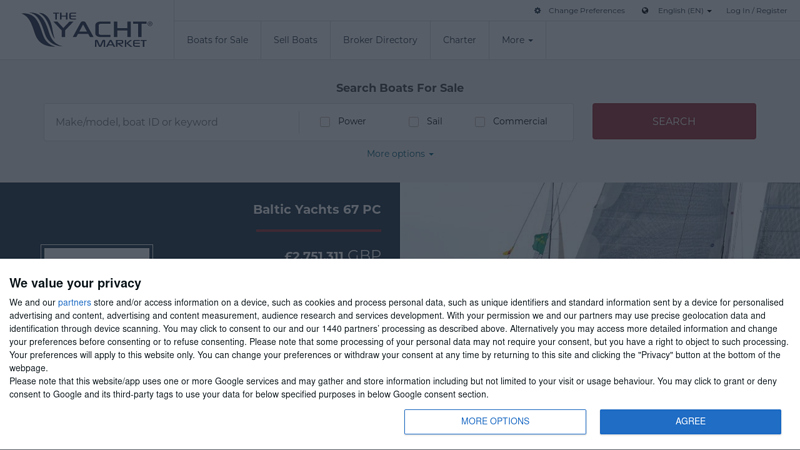Tick the Power checkbox
The image size is (800, 450).
(325, 122)
